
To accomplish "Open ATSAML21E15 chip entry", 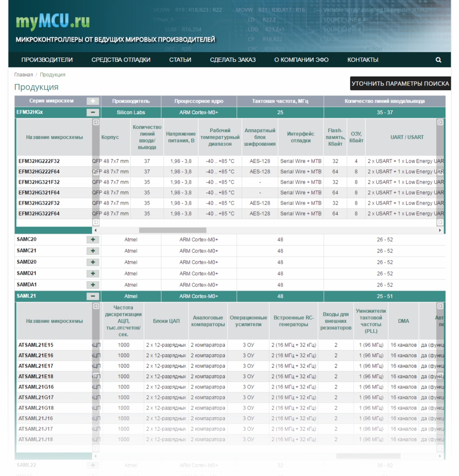I will coord(36,345).
